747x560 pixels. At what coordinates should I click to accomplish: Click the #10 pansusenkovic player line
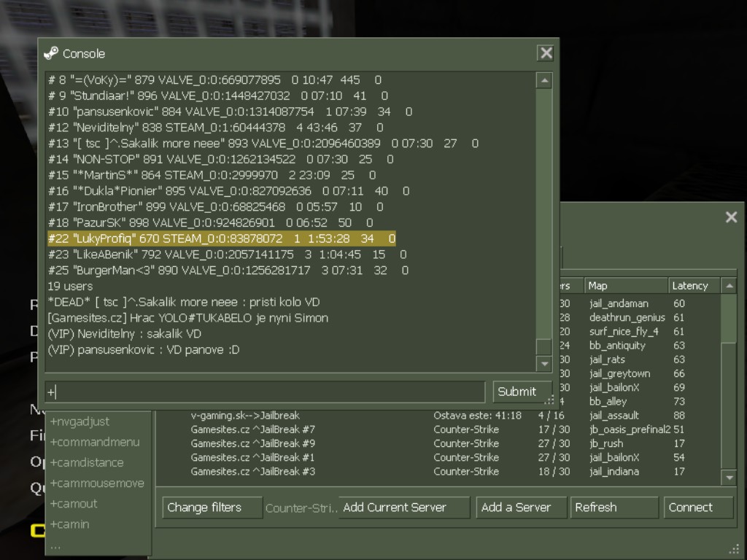[230, 112]
